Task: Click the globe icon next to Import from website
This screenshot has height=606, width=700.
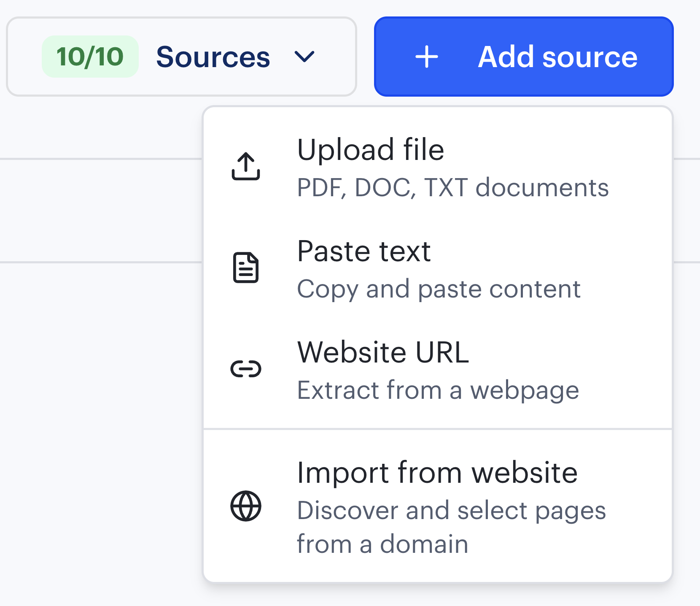Action: (246, 506)
